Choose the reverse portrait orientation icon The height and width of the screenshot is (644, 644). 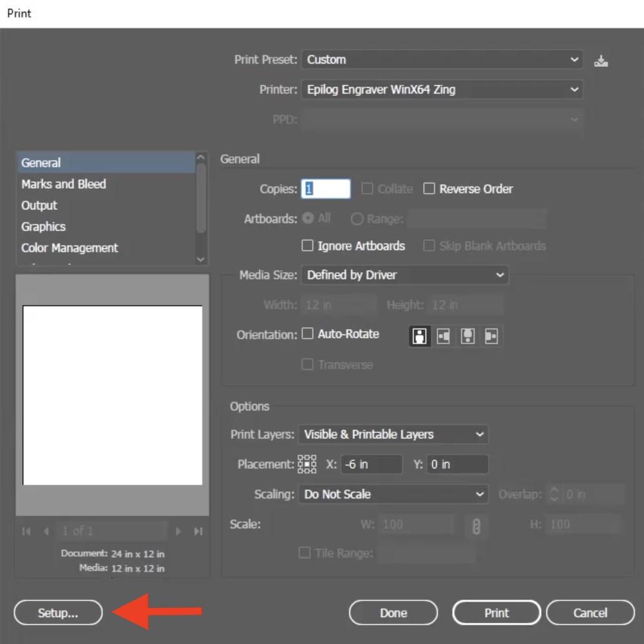click(468, 335)
